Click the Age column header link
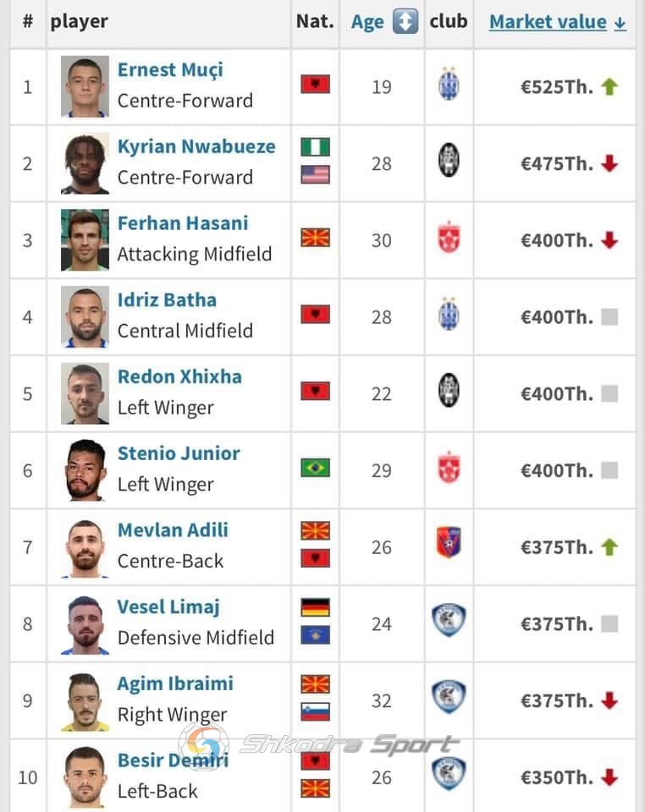The image size is (645, 812). click(x=367, y=22)
